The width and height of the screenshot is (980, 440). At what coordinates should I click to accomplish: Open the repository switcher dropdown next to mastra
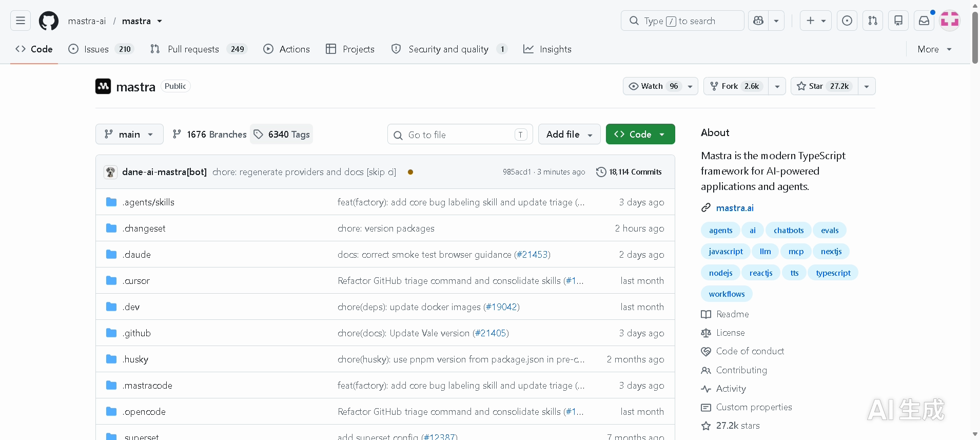tap(160, 21)
